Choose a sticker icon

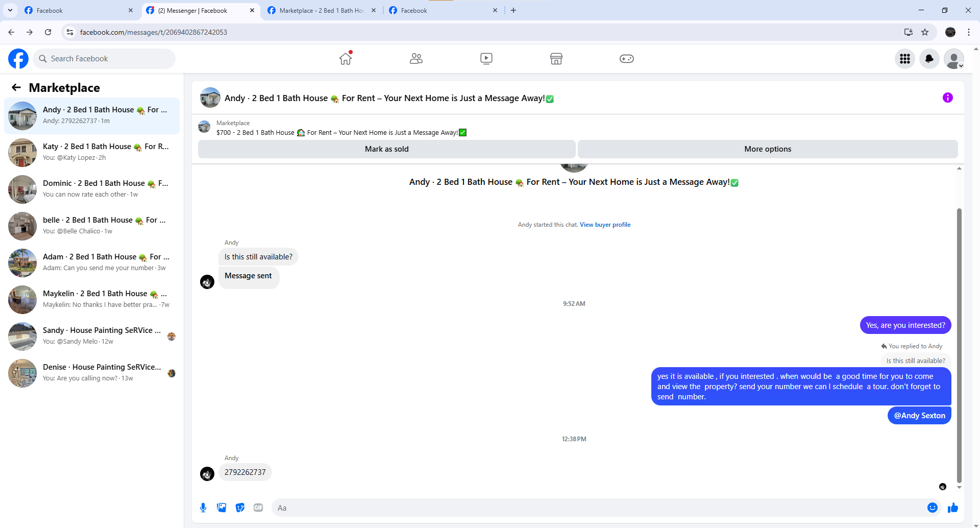coord(240,508)
